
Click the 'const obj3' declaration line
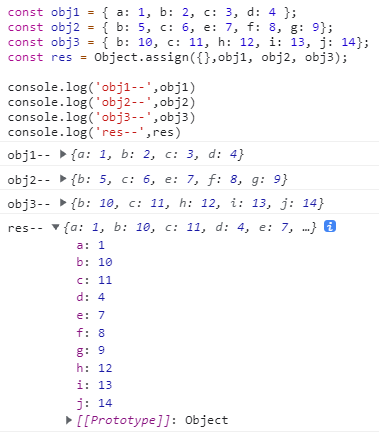(x=188, y=43)
